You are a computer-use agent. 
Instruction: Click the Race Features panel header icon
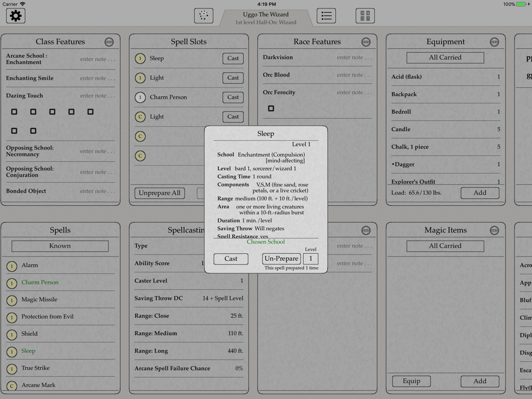coord(366,42)
